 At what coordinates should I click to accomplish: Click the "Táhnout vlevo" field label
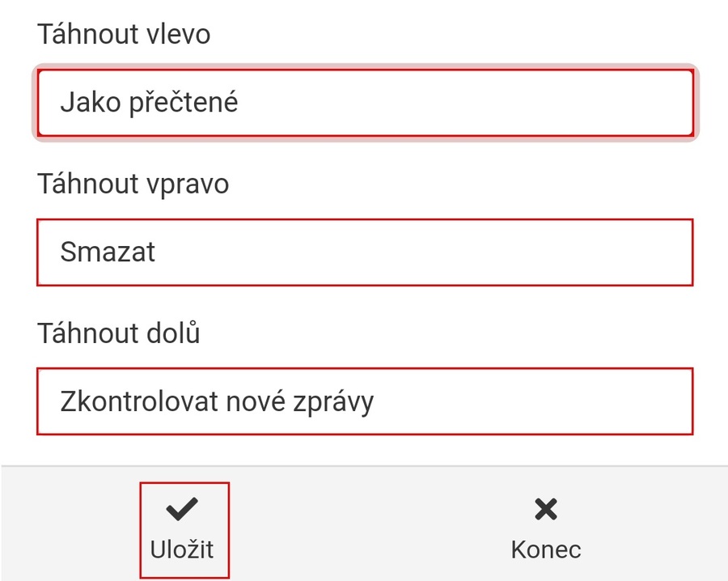tap(124, 34)
